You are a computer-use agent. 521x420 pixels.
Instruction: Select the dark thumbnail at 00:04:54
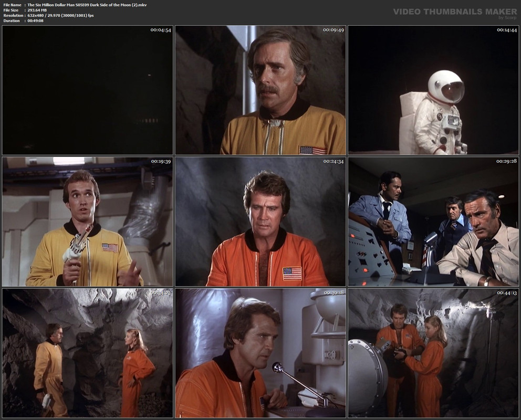(88, 90)
